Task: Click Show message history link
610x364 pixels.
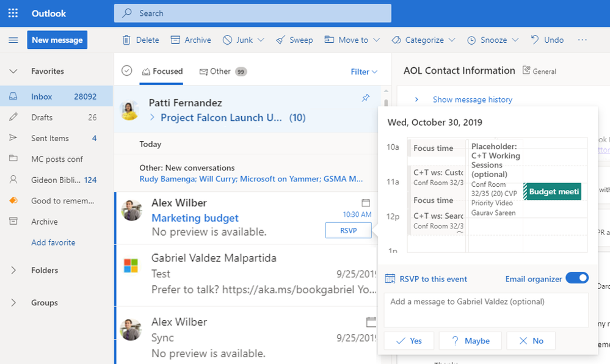Action: 473,100
